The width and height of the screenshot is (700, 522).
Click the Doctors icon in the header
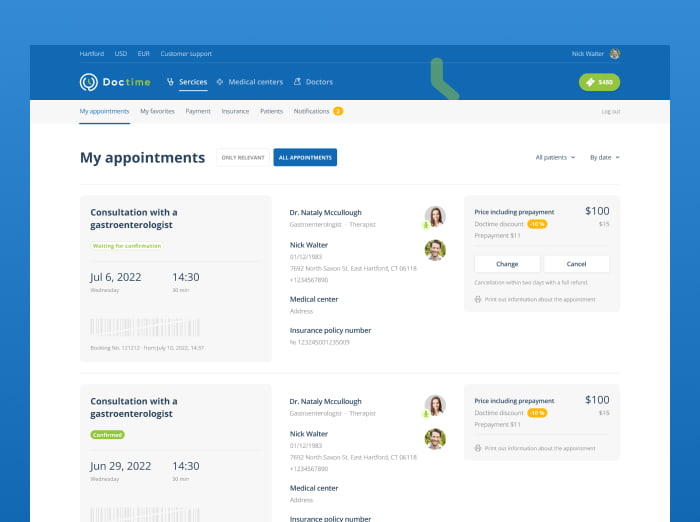(x=297, y=81)
